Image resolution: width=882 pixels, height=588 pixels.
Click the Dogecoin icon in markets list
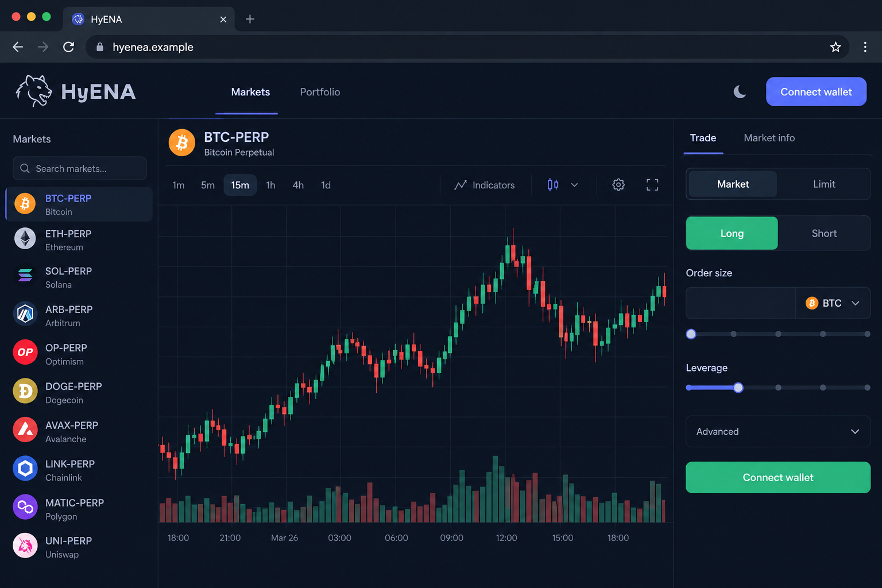coord(25,391)
